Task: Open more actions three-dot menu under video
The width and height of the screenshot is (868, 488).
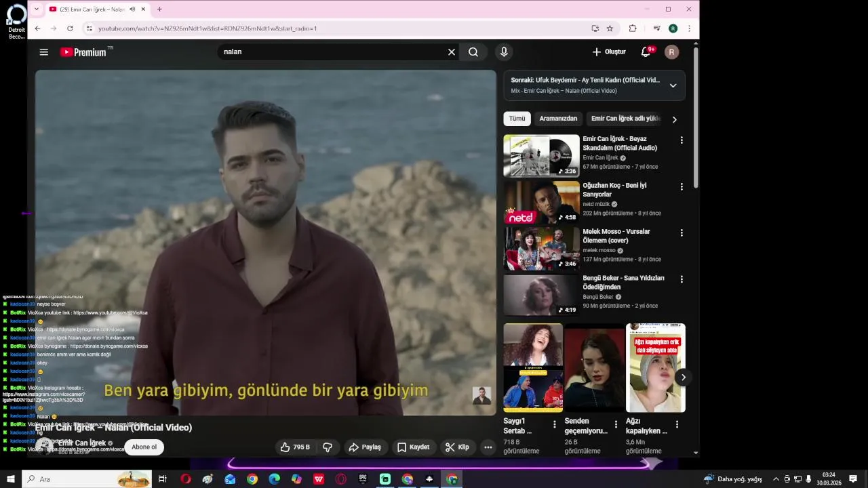Action: click(x=488, y=447)
